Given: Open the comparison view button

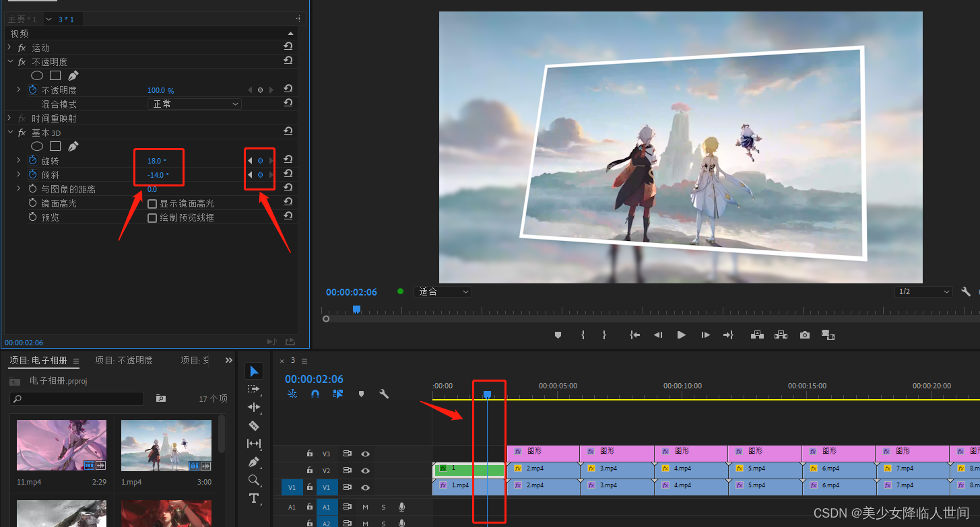Looking at the screenshot, I should [828, 335].
